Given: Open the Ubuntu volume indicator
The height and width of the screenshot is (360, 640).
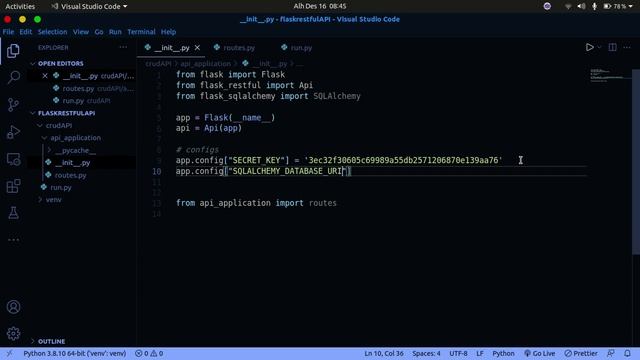Looking at the screenshot, I should click(x=581, y=6).
